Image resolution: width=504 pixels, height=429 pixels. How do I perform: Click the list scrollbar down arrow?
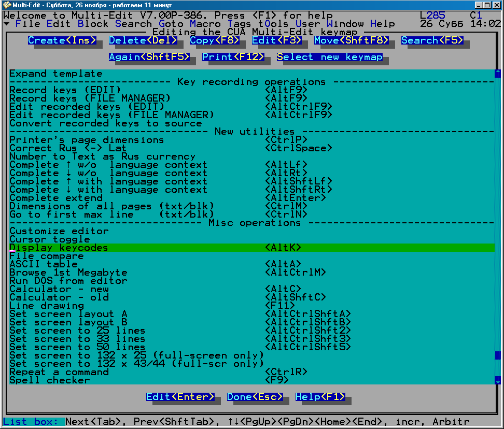[498, 380]
